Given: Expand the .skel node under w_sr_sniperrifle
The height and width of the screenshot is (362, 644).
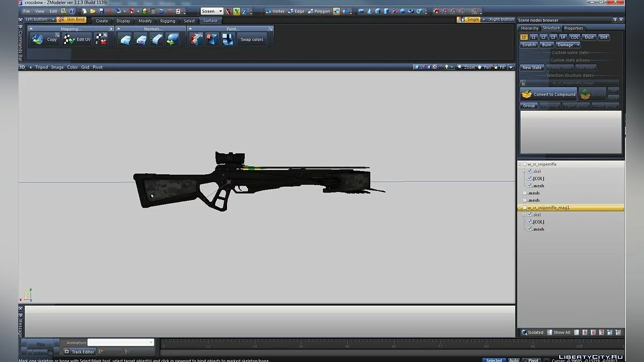Looking at the screenshot, I should pos(524,171).
